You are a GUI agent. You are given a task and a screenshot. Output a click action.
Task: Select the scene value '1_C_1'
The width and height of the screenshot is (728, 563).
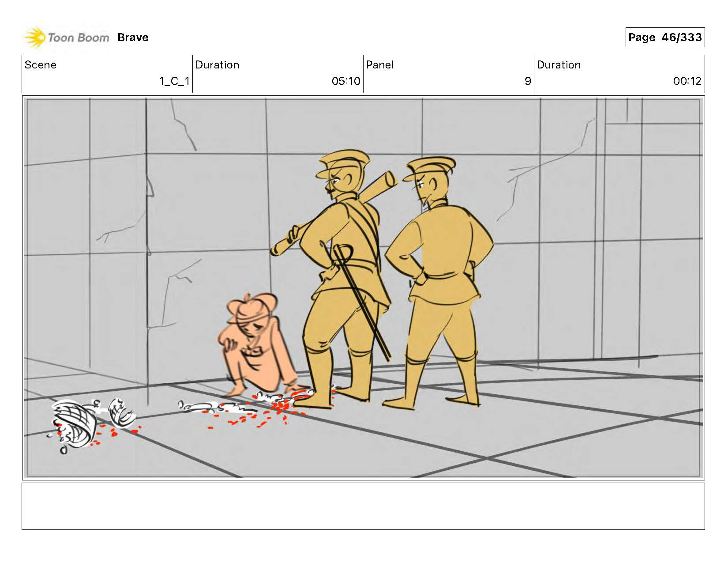(x=174, y=81)
